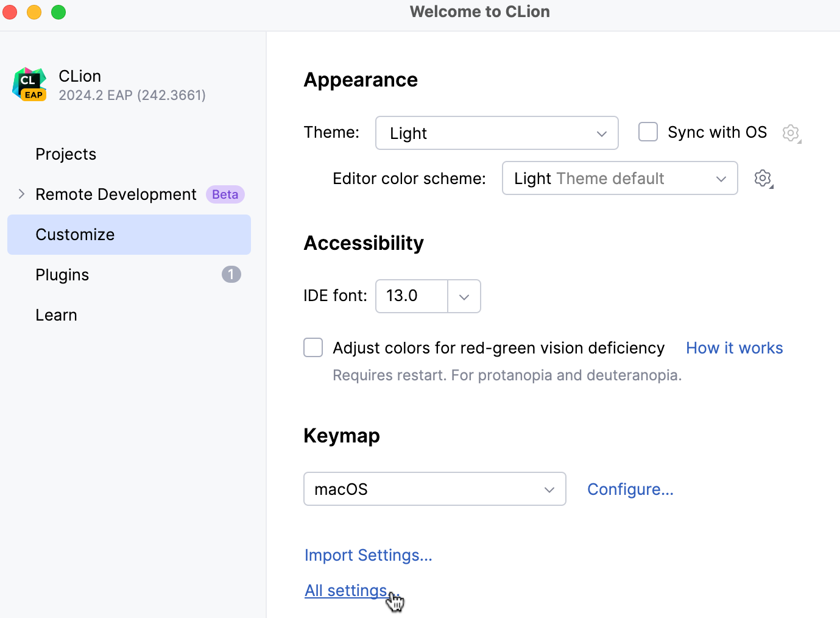Open the Plugins section
This screenshot has width=840, height=618.
tap(62, 274)
